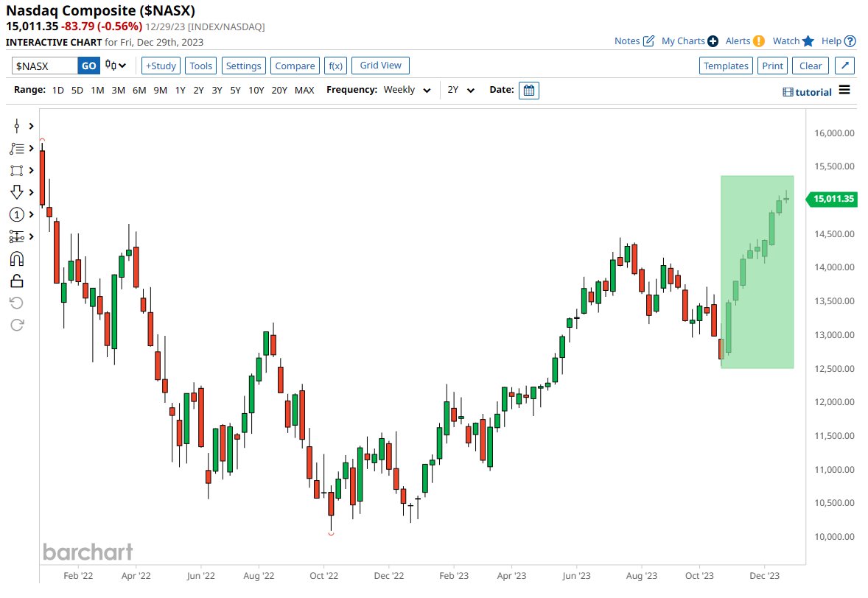
Task: Add a note with Notes icon
Action: pyautogui.click(x=648, y=41)
